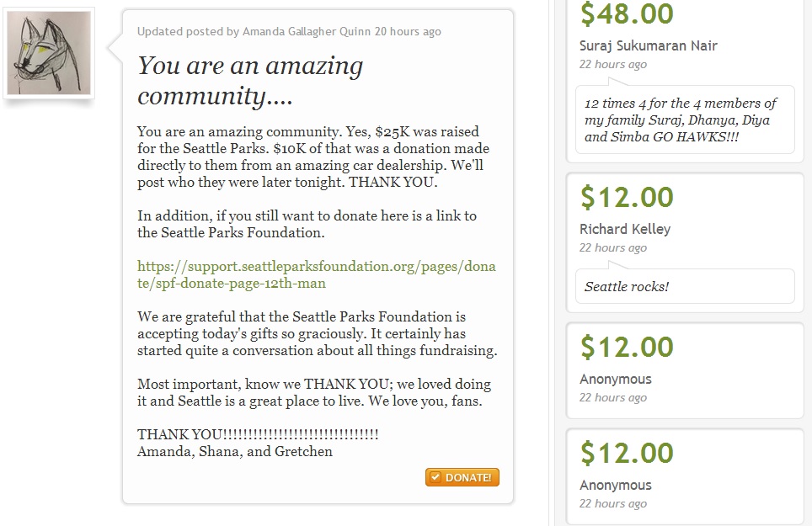Click the timestamp under Suraj Sukumaran Nair

612,65
